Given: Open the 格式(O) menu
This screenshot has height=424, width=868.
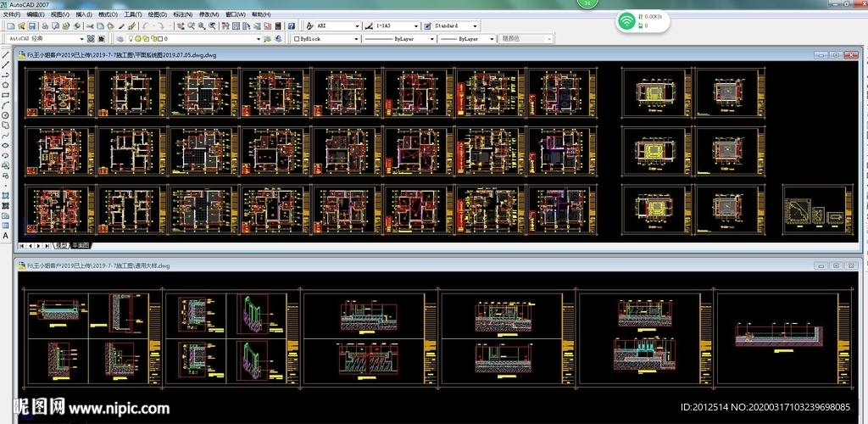Looking at the screenshot, I should pyautogui.click(x=108, y=14).
